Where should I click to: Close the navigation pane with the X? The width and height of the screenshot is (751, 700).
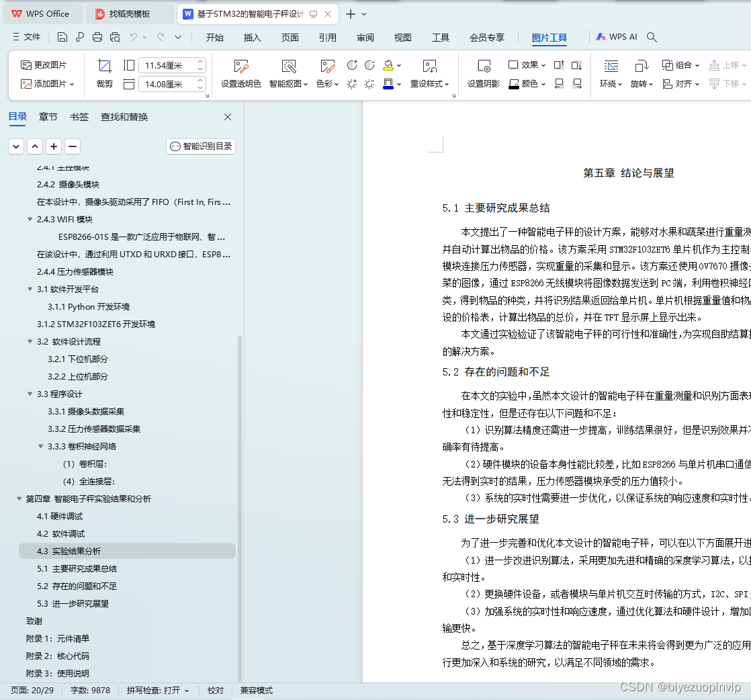click(x=228, y=117)
